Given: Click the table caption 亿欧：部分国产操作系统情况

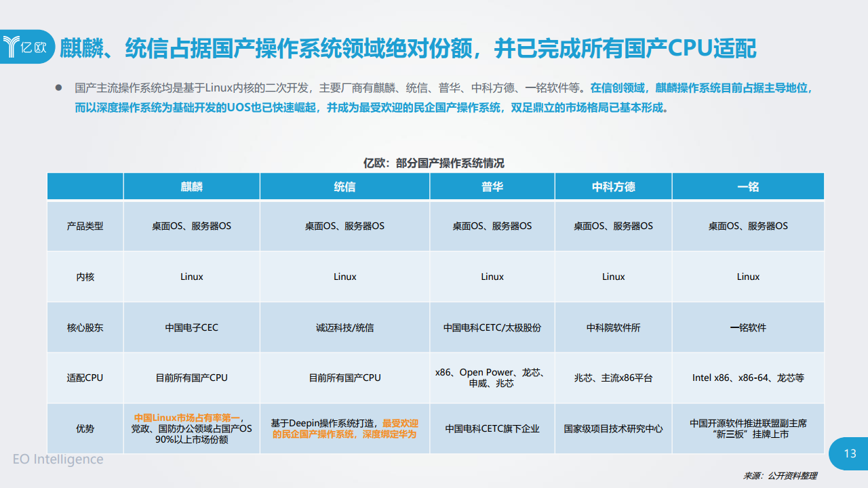Looking at the screenshot, I should [x=434, y=163].
